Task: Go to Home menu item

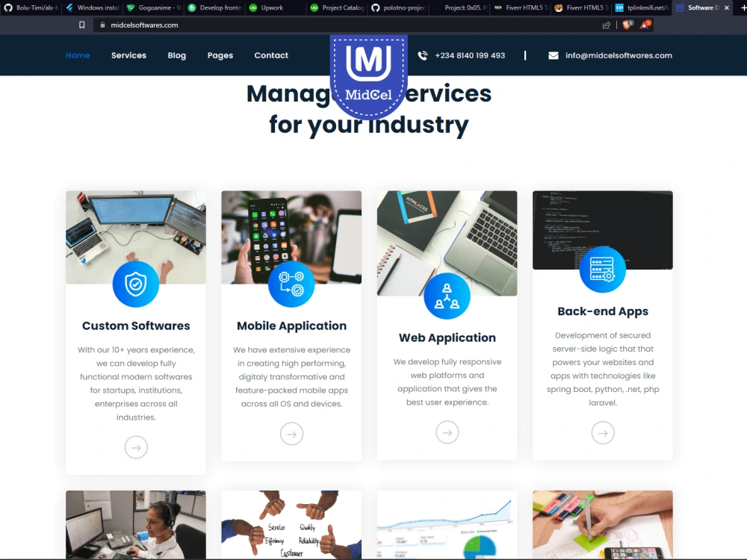Action: (x=78, y=55)
